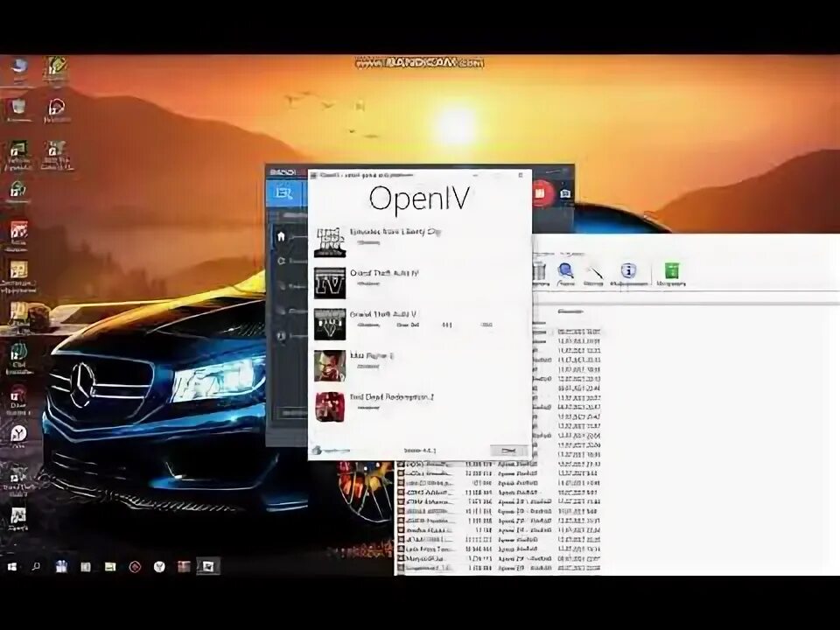Switch to Yandex Browser in the taskbar
840x630 pixels.
click(159, 566)
